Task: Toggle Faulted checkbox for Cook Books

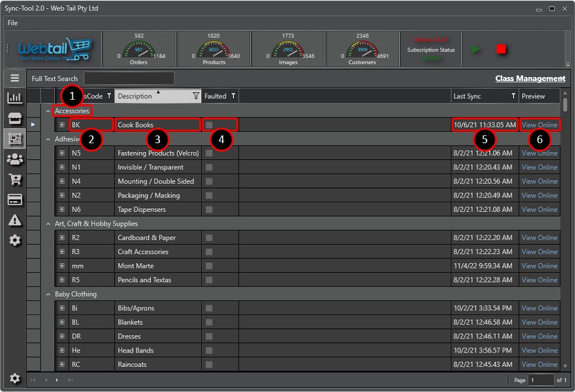Action: click(209, 125)
